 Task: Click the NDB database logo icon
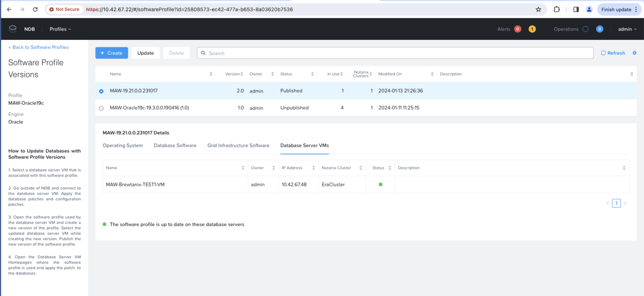tap(13, 29)
